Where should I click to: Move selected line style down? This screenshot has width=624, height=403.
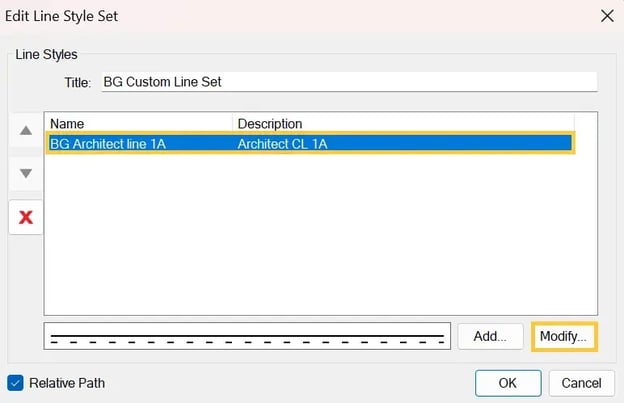pos(26,173)
